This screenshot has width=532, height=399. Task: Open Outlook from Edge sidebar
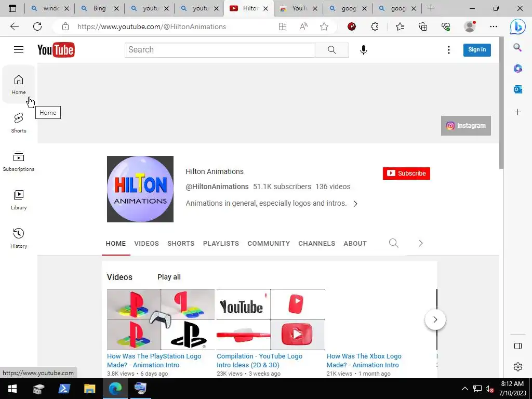tap(517, 89)
